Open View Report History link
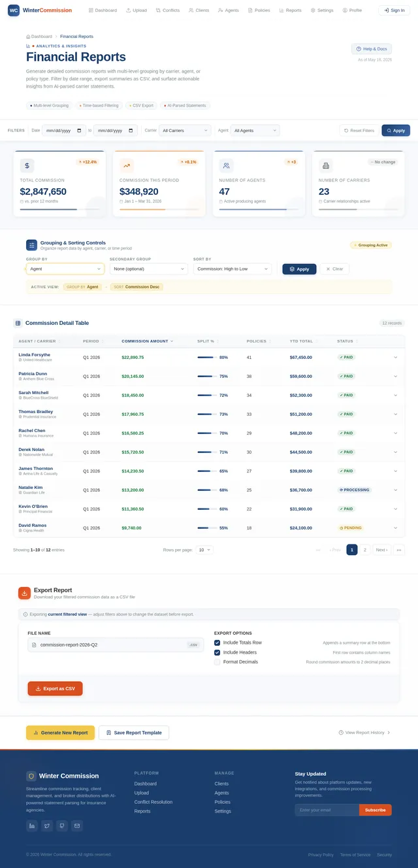The width and height of the screenshot is (418, 868). click(364, 733)
